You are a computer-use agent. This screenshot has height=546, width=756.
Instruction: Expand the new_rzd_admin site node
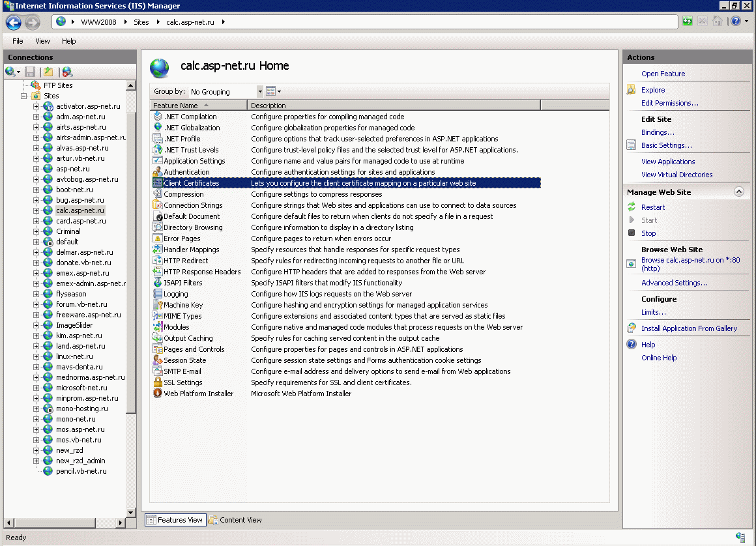point(36,461)
